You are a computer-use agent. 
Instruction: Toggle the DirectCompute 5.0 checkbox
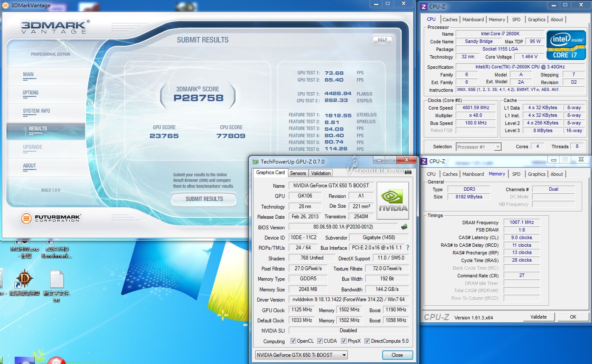coord(367,341)
